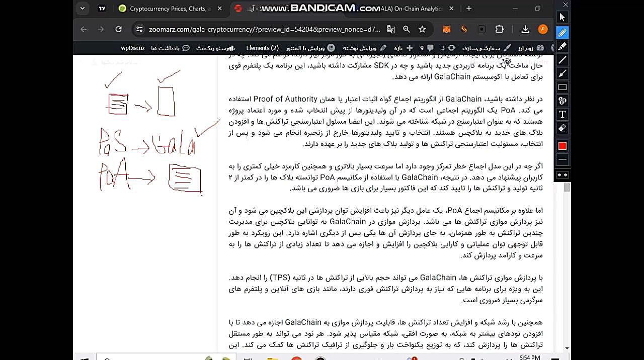Viewport: 644px width, 360px height.
Task: Select the straight line drawing tool
Action: click(562, 60)
